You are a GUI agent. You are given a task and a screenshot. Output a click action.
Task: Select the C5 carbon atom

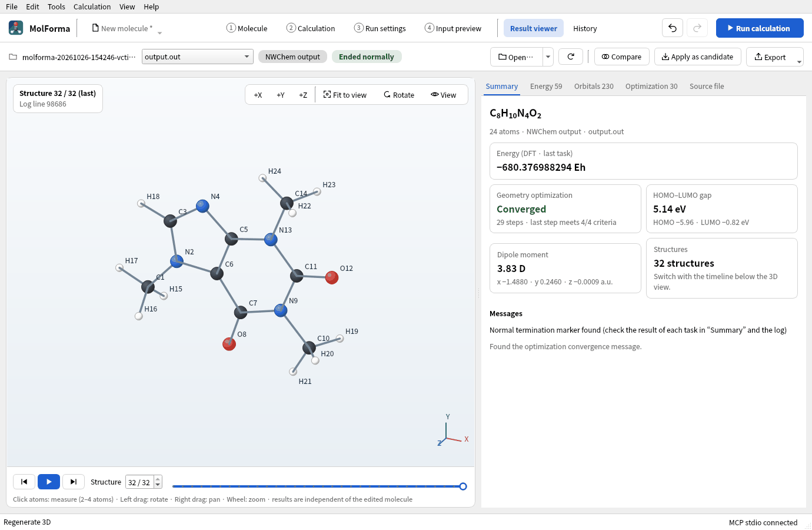231,238
